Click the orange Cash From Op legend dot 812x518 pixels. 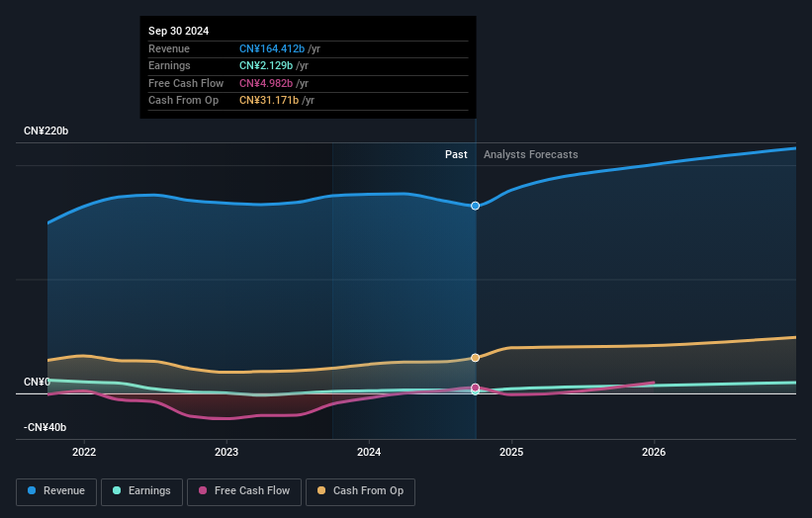(321, 490)
